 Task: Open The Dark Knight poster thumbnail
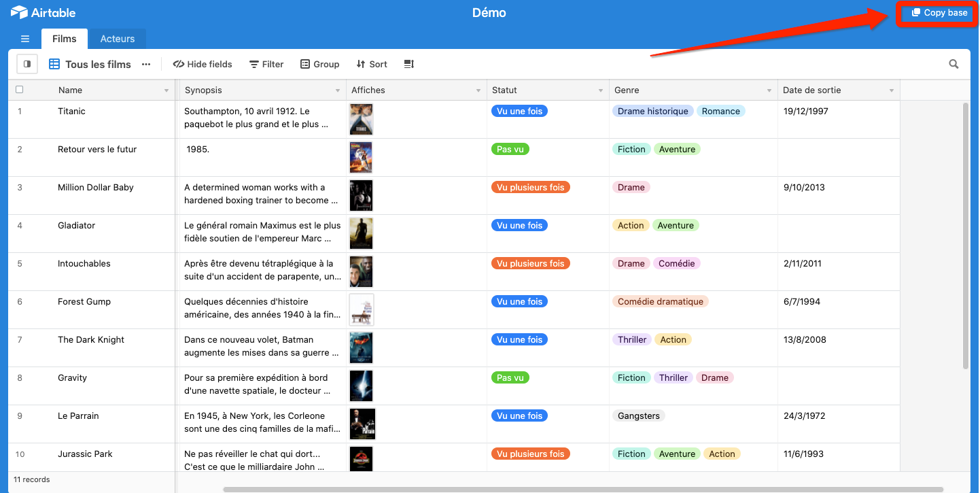click(x=361, y=348)
